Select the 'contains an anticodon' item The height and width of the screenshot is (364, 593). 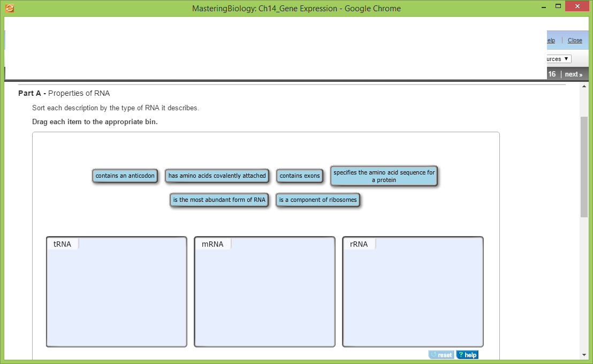point(125,176)
